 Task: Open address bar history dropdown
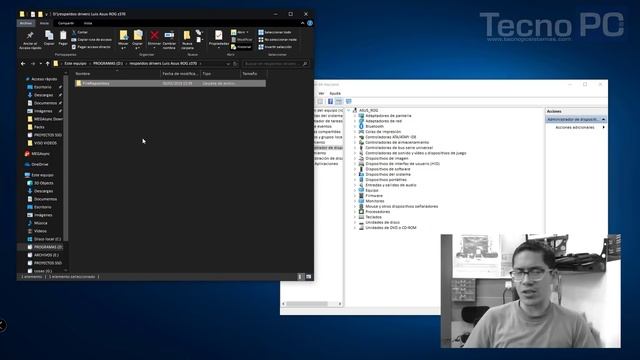[x=228, y=64]
